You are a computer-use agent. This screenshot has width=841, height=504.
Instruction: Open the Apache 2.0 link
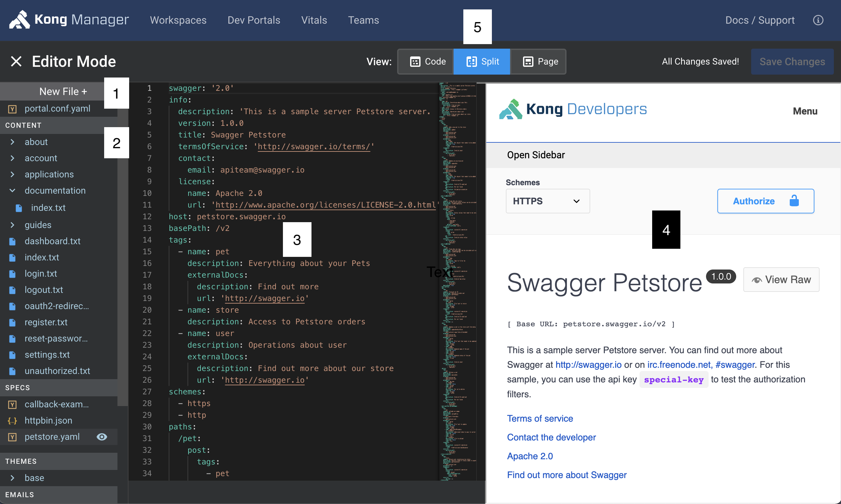[x=530, y=456]
